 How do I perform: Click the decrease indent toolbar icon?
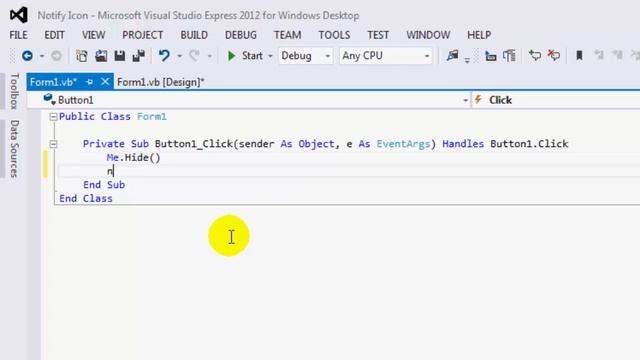pos(490,56)
